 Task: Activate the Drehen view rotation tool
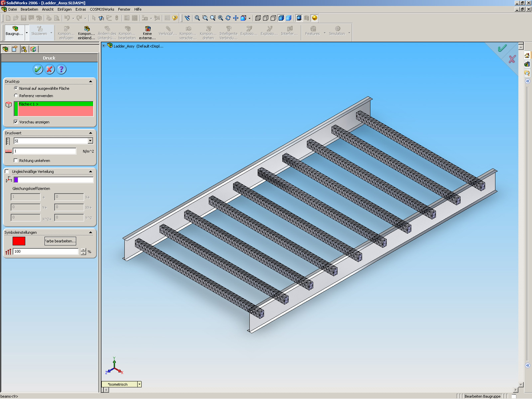[x=228, y=18]
